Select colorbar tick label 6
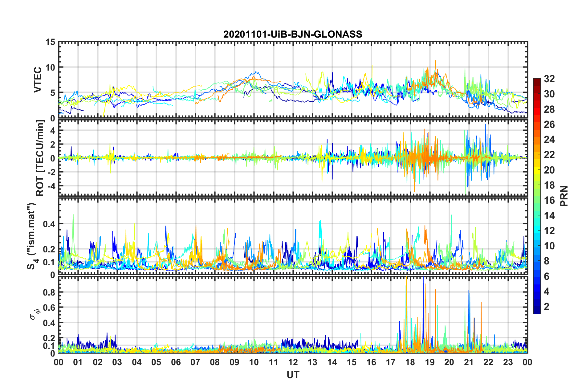The image size is (586, 392). coord(547,276)
